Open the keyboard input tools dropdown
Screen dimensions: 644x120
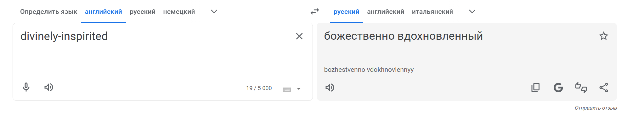click(x=299, y=89)
